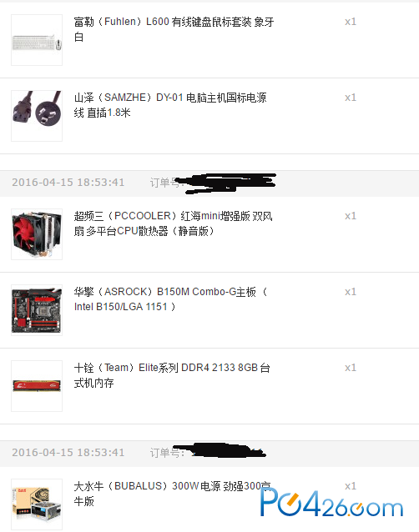Open the BUBALUS 300W power supply thumbnail
This screenshot has height=532, width=419.
pos(37,504)
